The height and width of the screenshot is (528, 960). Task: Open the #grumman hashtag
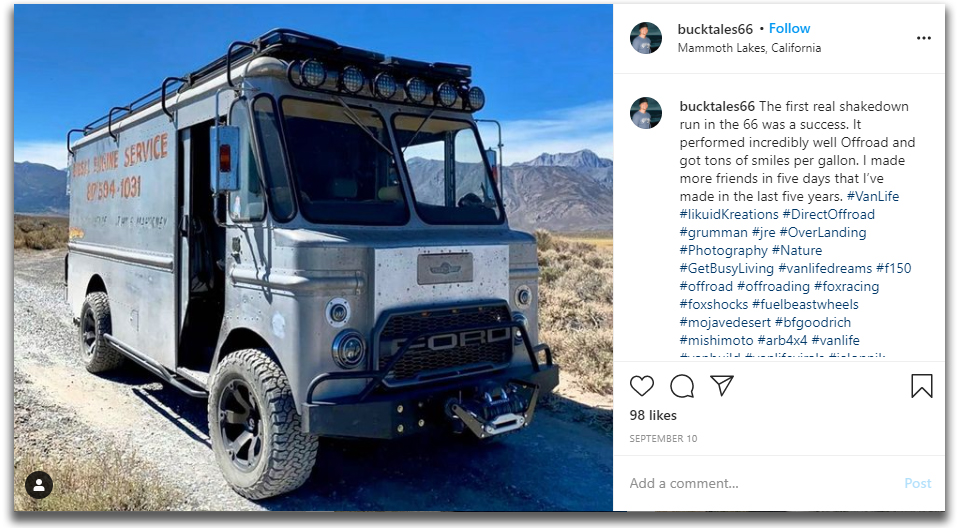[x=713, y=232]
